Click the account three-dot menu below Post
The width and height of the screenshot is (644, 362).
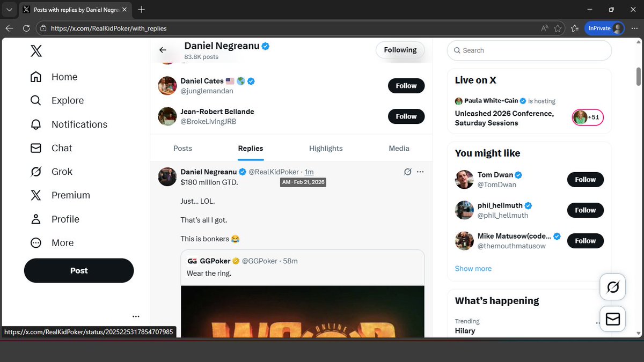pos(136,316)
